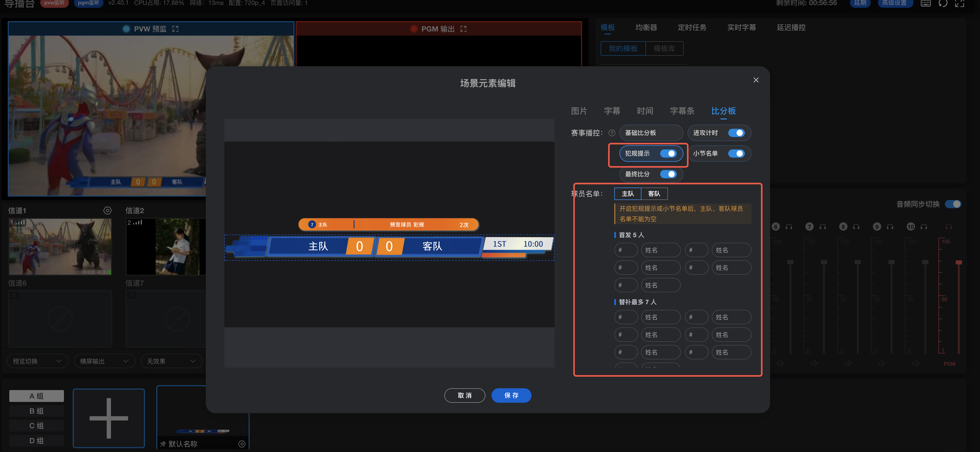Select 客队 in the 球员名单 selector
The height and width of the screenshot is (452, 980).
[x=654, y=194]
